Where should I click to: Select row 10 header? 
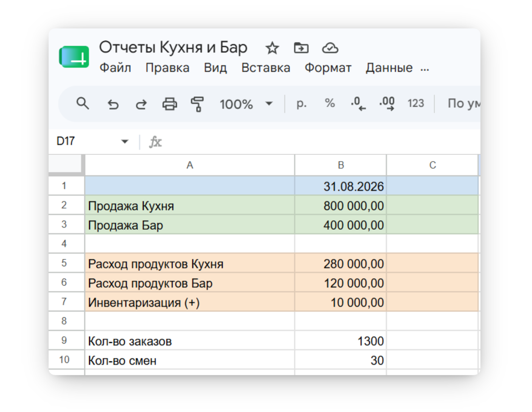(66, 360)
